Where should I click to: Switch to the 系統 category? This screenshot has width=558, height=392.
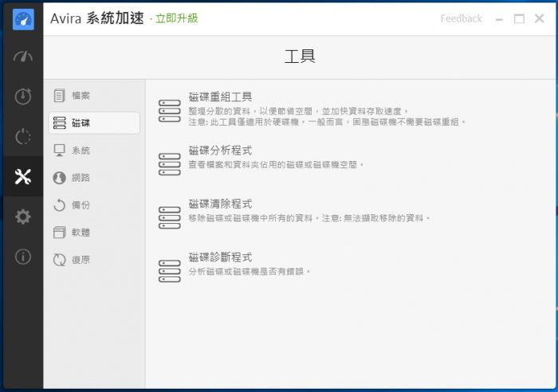pos(94,150)
